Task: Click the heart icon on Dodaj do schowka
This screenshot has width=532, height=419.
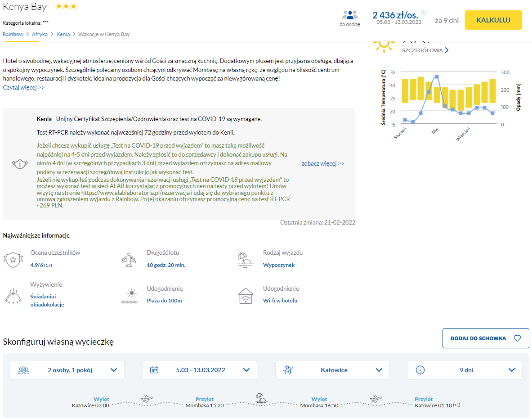Action: click(517, 338)
